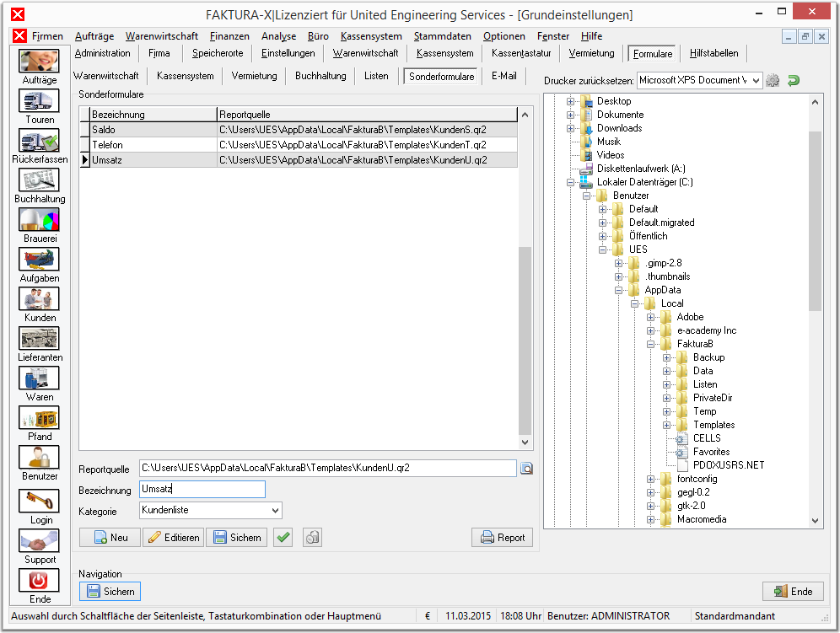
Task: Open the Kategorie Kundenliste dropdown
Action: (x=275, y=511)
